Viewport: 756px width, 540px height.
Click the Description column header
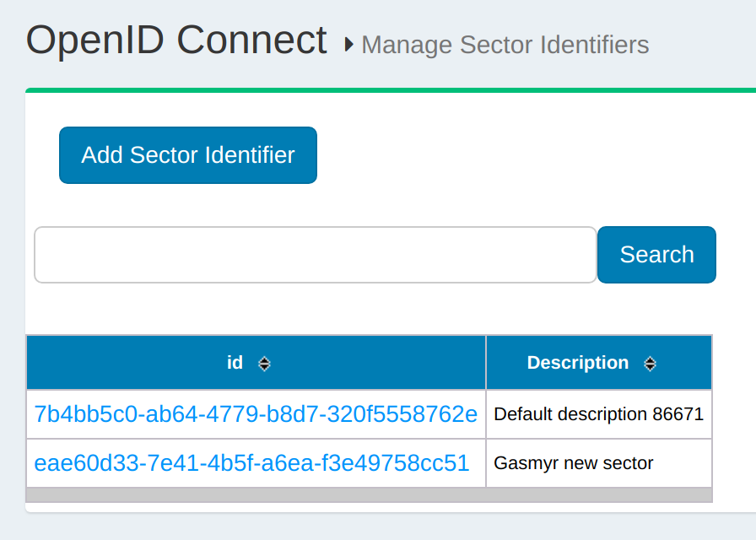578,362
